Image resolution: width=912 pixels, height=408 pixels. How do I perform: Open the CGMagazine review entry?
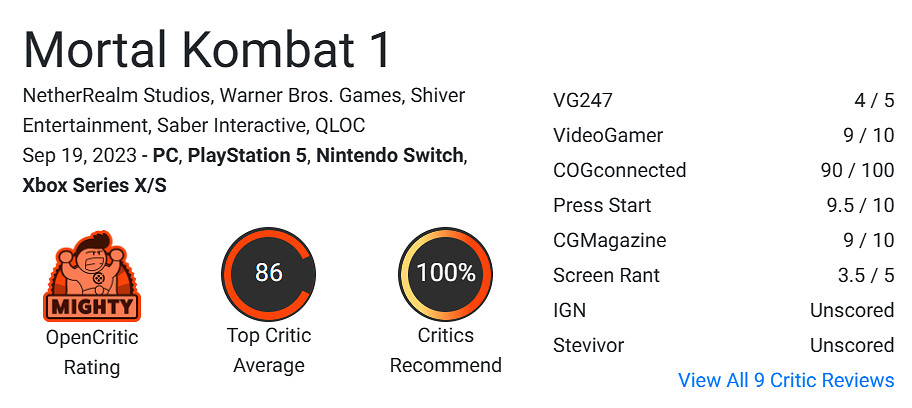point(609,240)
